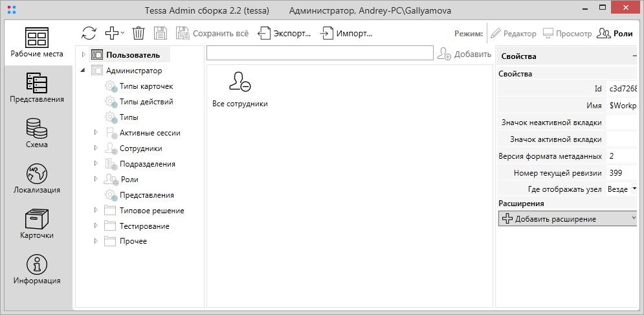Select Типы карточек in the tree
This screenshot has width=644, height=315.
click(146, 86)
